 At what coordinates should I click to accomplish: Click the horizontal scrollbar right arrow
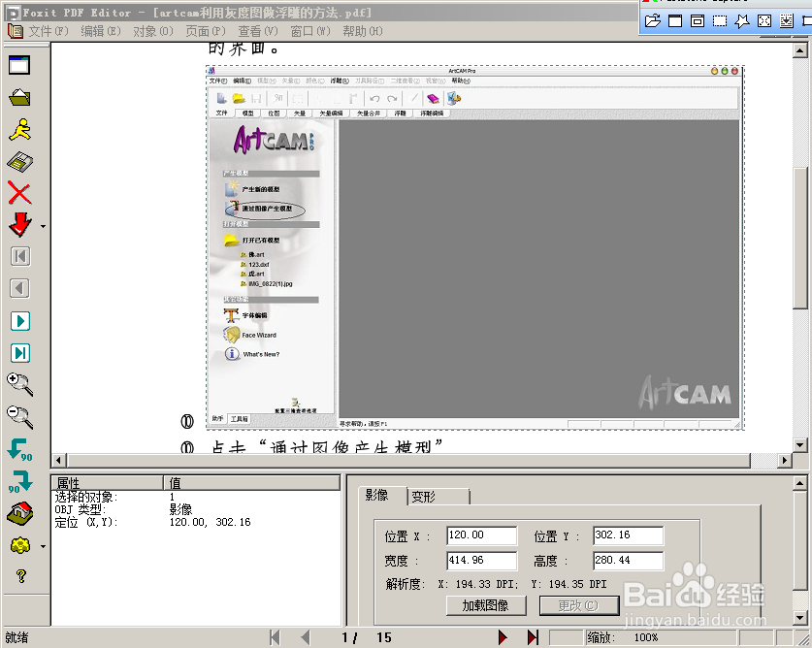tap(785, 460)
